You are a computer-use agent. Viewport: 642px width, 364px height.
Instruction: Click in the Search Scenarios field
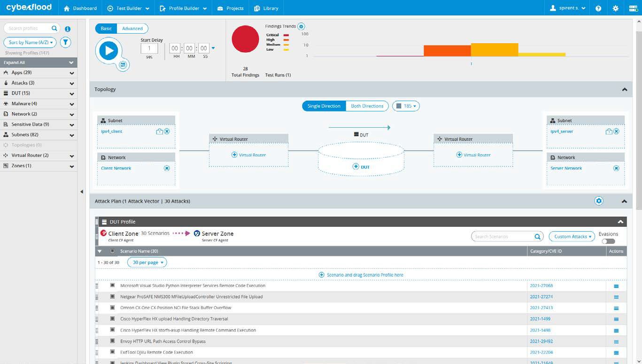503,237
